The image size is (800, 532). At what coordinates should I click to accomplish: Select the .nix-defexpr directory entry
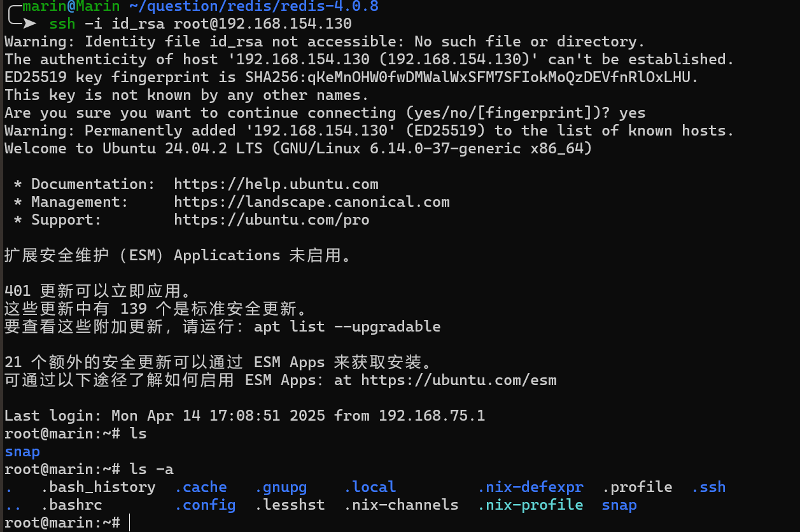tap(530, 487)
